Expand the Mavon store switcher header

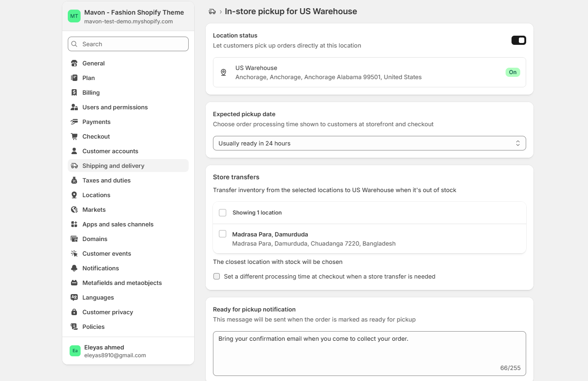[x=128, y=16]
